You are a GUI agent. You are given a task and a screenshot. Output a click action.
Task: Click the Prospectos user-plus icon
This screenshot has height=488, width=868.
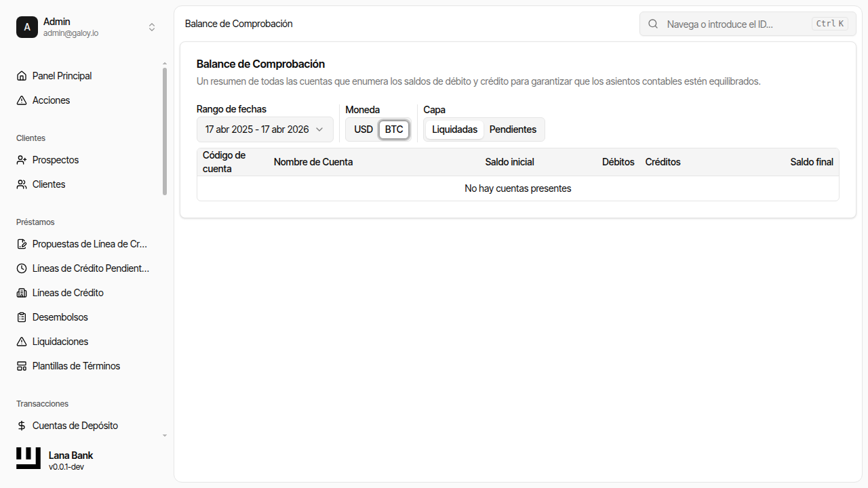coord(22,160)
